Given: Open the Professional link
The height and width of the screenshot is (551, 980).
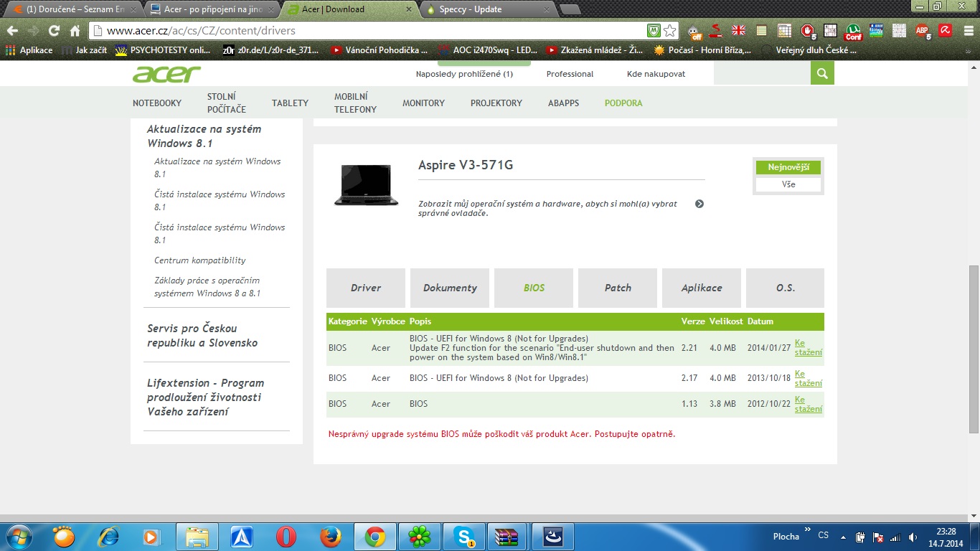Looking at the screenshot, I should pos(570,74).
